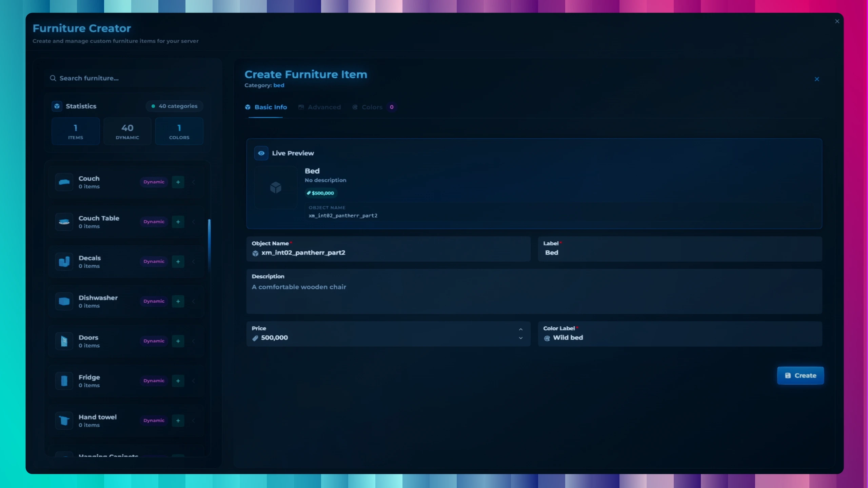The image size is (868, 488).
Task: Click the price tag icon in Price field
Action: tap(255, 338)
